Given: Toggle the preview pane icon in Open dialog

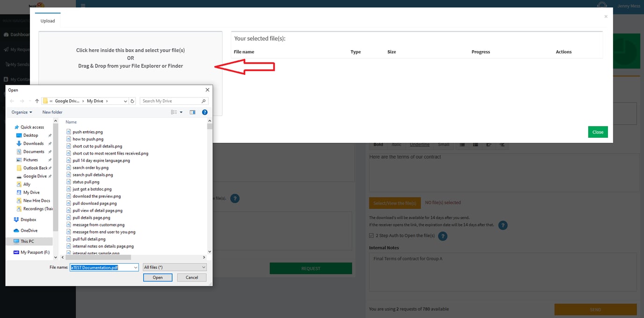Looking at the screenshot, I should click(192, 112).
